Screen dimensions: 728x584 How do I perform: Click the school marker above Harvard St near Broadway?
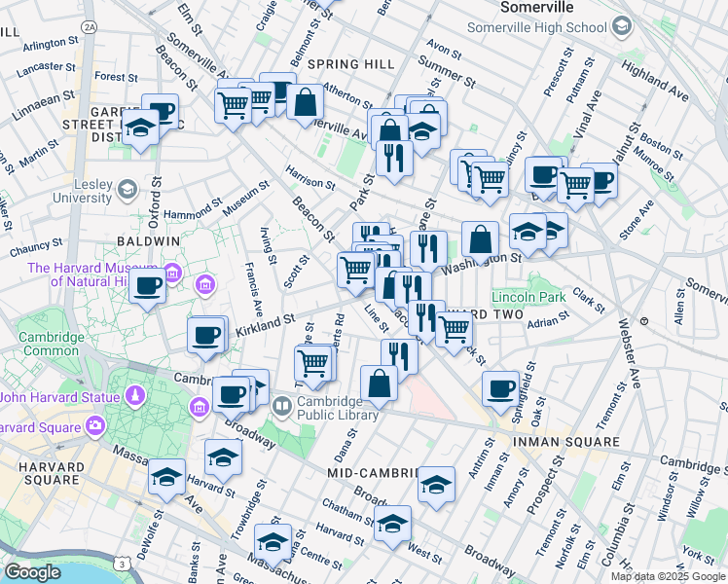click(223, 459)
